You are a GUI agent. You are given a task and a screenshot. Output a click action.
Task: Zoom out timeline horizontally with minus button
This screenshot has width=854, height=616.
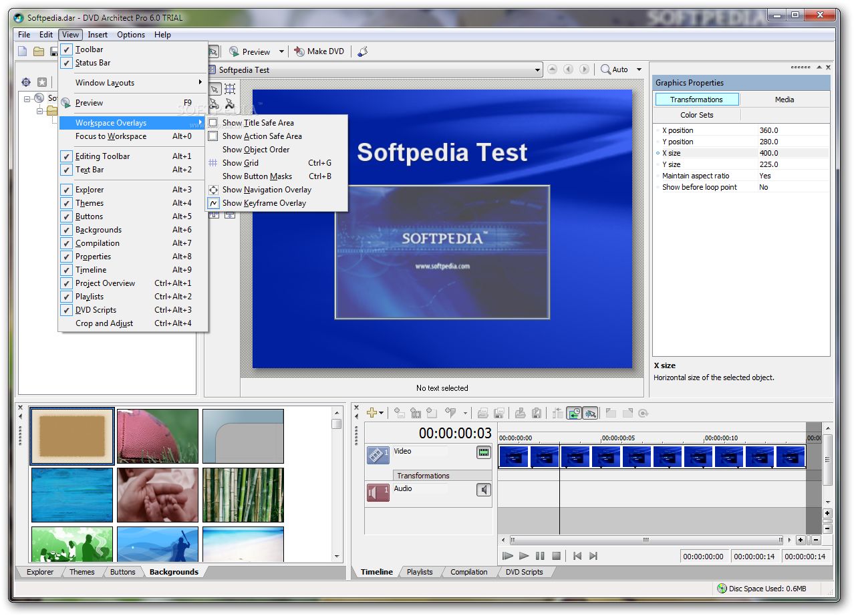pyautogui.click(x=816, y=540)
